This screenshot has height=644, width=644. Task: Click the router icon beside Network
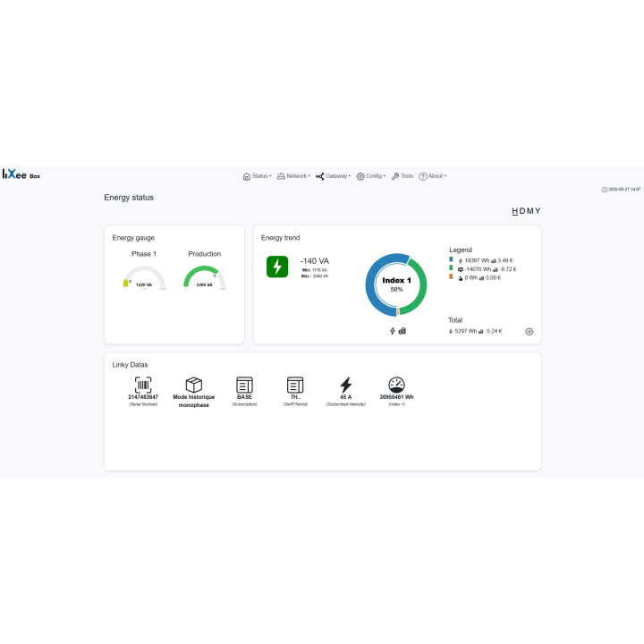[281, 176]
